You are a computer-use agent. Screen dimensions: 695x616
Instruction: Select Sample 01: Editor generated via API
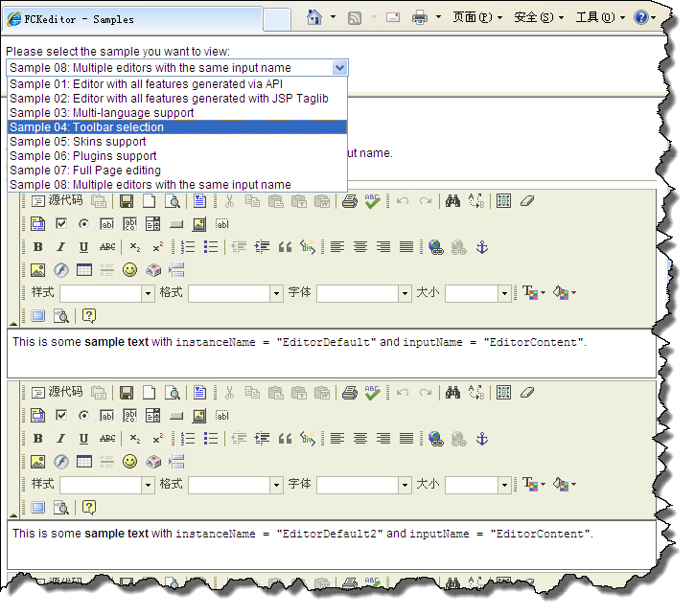177,84
